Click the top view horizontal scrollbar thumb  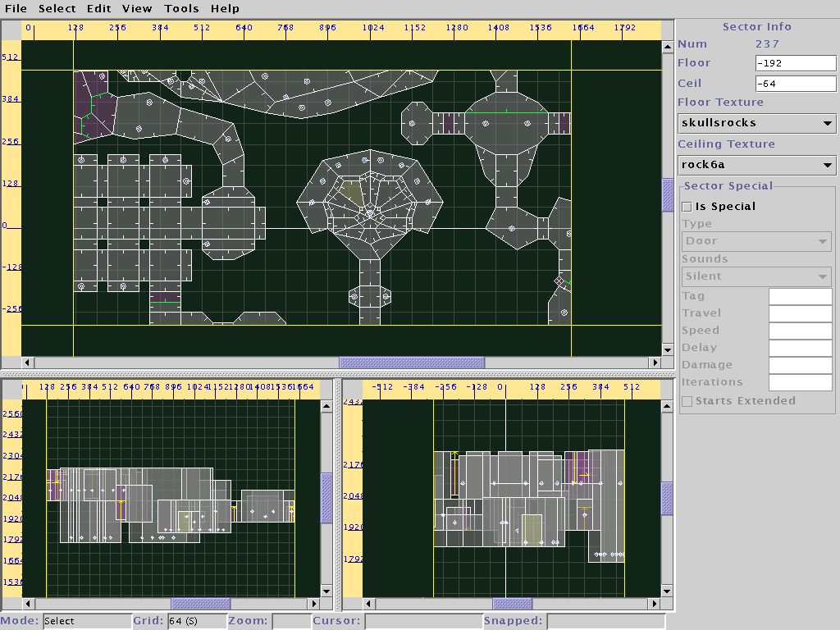pyautogui.click(x=412, y=363)
